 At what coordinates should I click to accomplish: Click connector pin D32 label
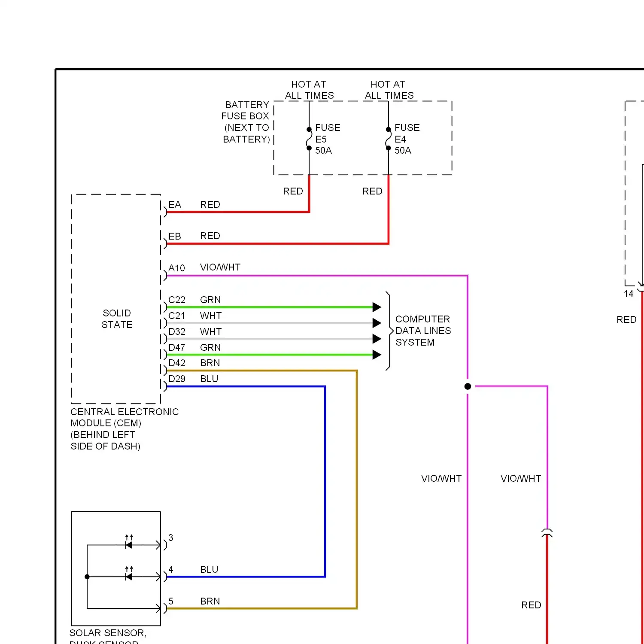[x=177, y=331]
